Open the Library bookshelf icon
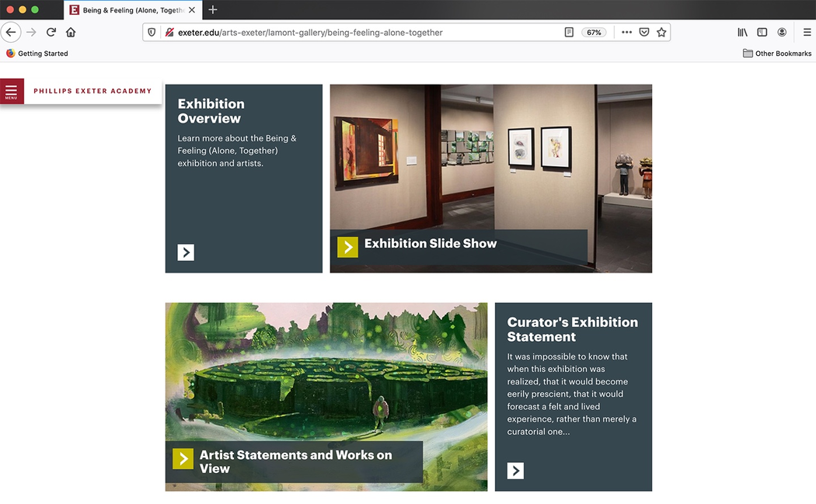The width and height of the screenshot is (816, 504). pyautogui.click(x=743, y=33)
